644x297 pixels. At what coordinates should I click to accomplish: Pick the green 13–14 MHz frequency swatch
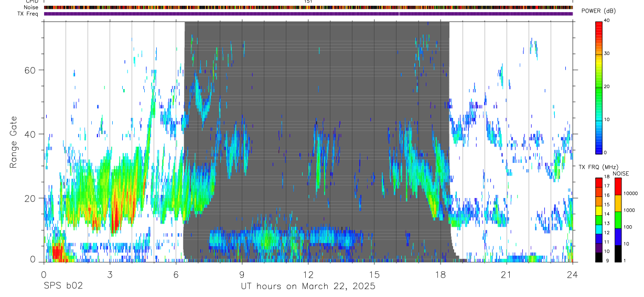tap(599, 220)
